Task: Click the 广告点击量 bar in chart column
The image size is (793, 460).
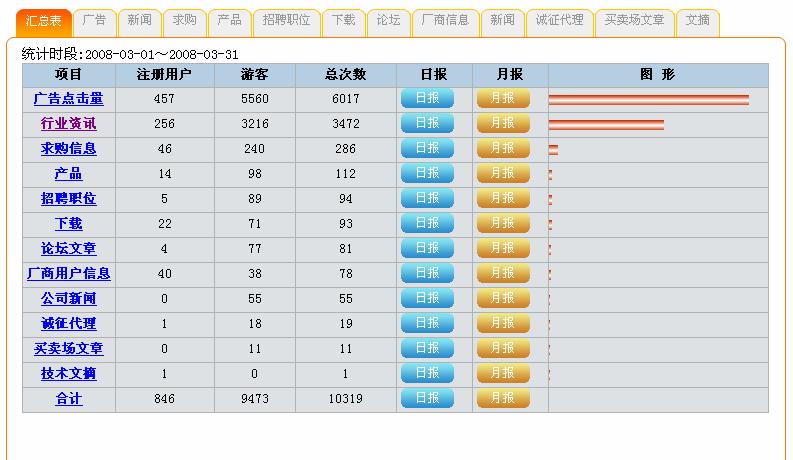Action: coord(648,99)
